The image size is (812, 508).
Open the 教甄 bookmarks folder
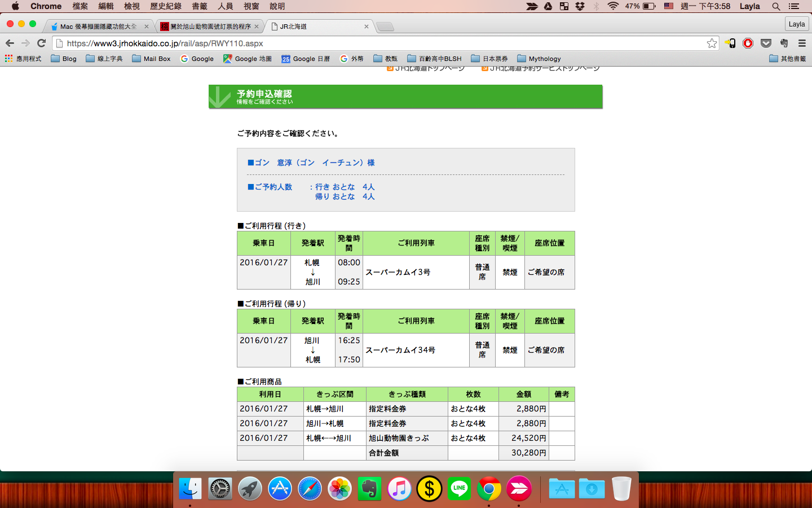[x=385, y=59]
